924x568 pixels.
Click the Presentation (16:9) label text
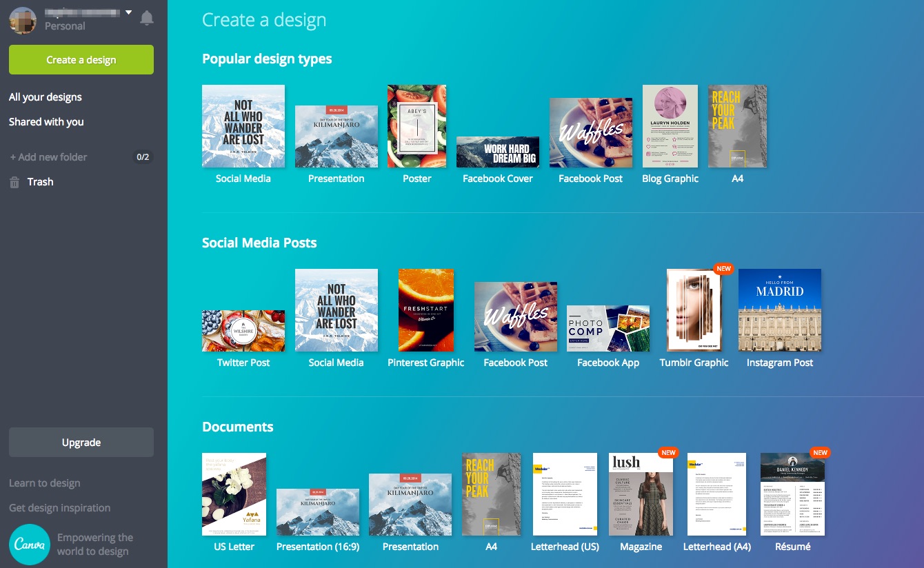(x=318, y=547)
